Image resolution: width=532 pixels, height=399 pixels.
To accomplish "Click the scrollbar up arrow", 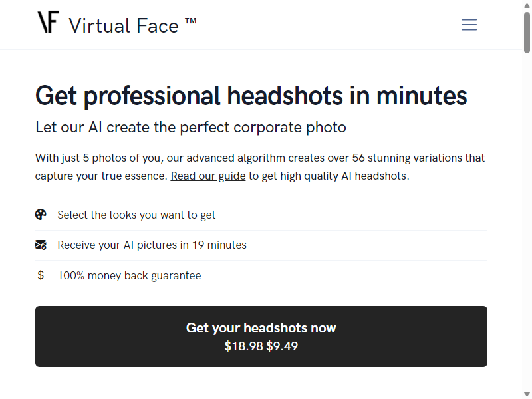I will [527, 5].
